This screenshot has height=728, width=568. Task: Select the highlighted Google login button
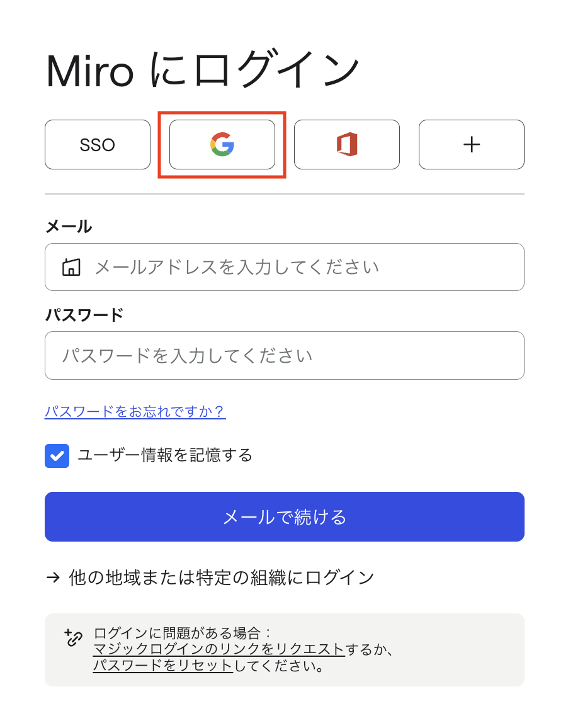tap(222, 144)
